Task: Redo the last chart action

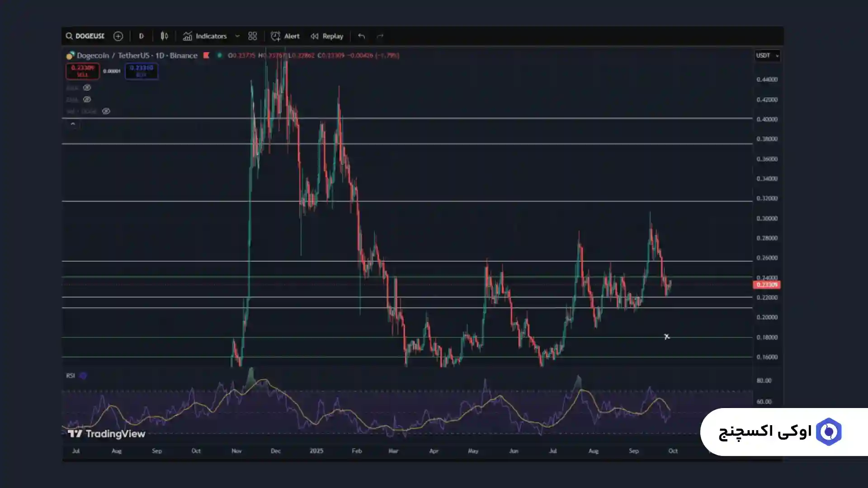Action: pyautogui.click(x=380, y=36)
